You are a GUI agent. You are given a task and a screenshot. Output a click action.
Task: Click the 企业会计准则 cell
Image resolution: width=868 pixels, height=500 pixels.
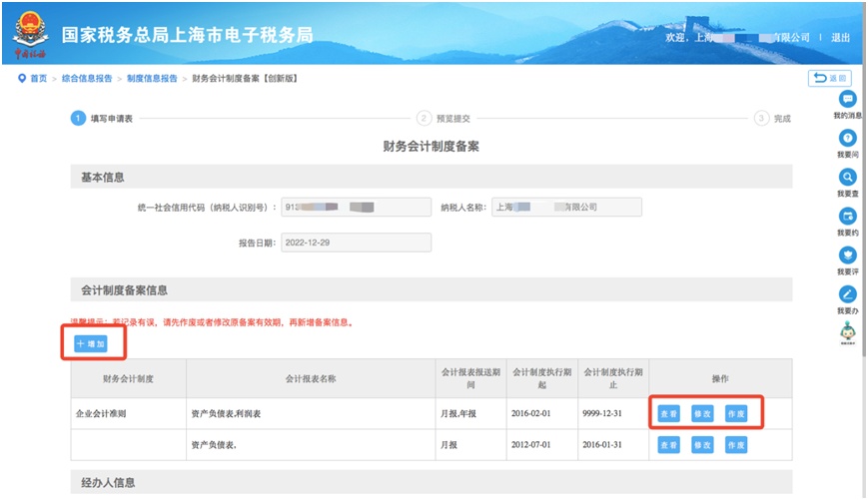(129, 414)
